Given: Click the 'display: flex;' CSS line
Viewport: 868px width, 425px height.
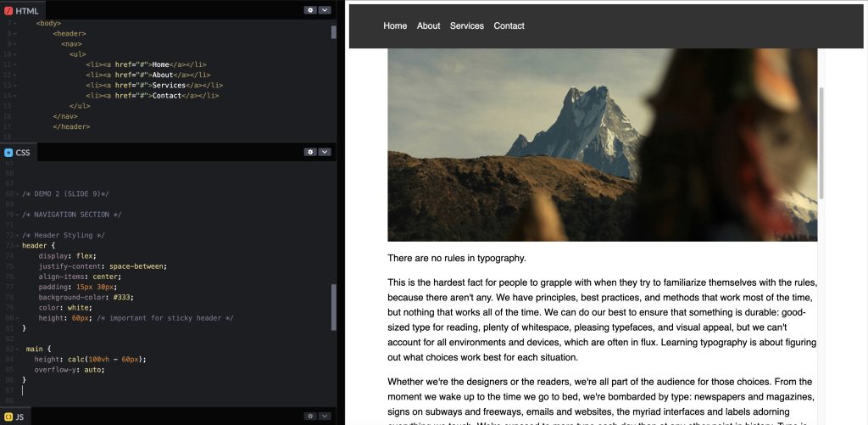Looking at the screenshot, I should 68,256.
